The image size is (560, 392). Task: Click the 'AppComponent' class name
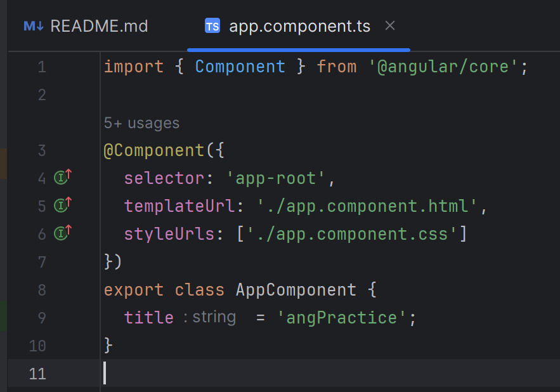(x=296, y=290)
